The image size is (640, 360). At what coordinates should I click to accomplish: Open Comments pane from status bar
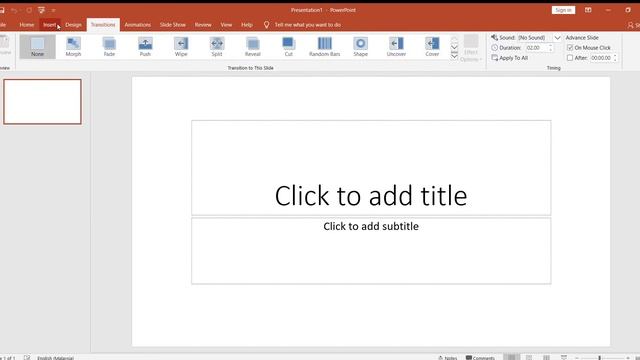(x=480, y=358)
